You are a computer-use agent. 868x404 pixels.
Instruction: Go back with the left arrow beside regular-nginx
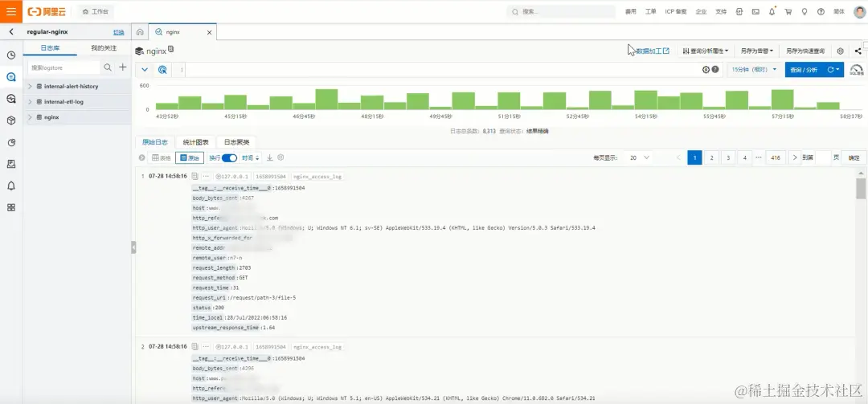pyautogui.click(x=11, y=32)
